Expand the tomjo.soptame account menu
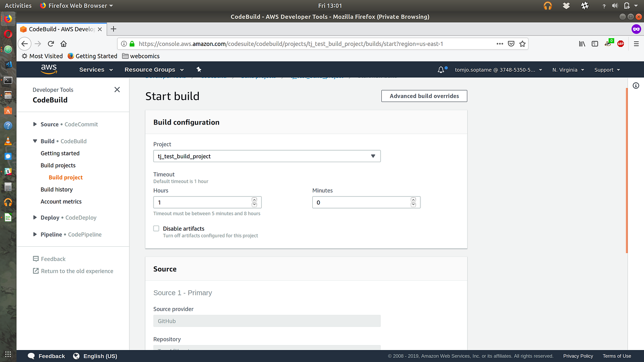Viewport: 644px width, 362px height. tap(498, 69)
